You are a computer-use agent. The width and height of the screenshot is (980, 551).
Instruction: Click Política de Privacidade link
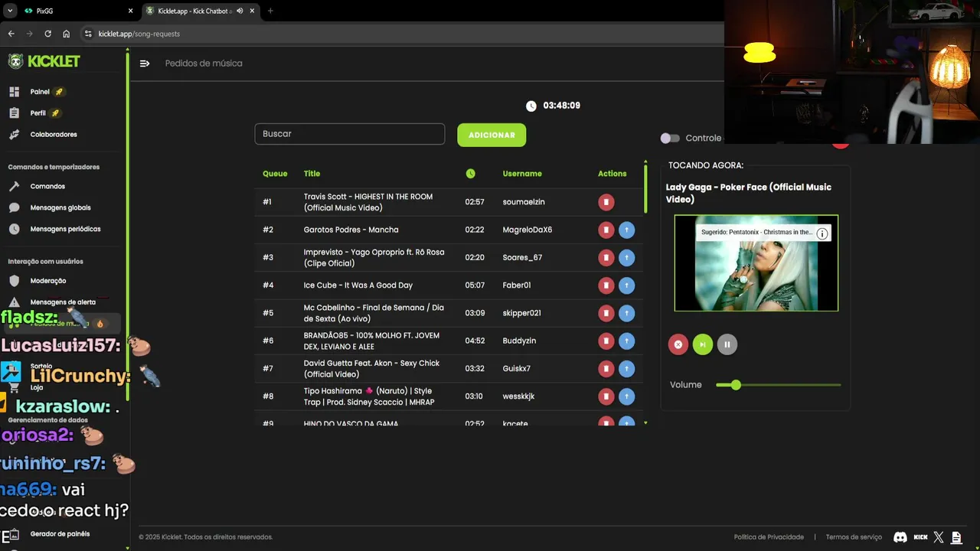[769, 537]
